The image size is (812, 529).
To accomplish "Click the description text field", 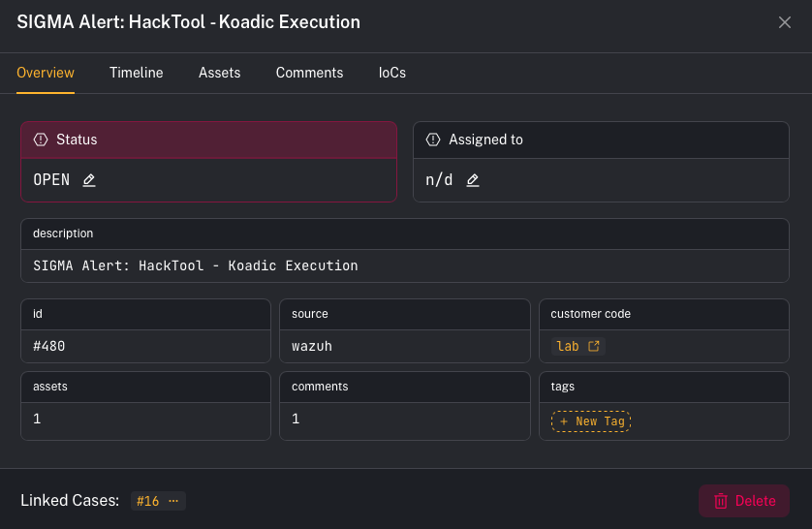I will pos(196,265).
